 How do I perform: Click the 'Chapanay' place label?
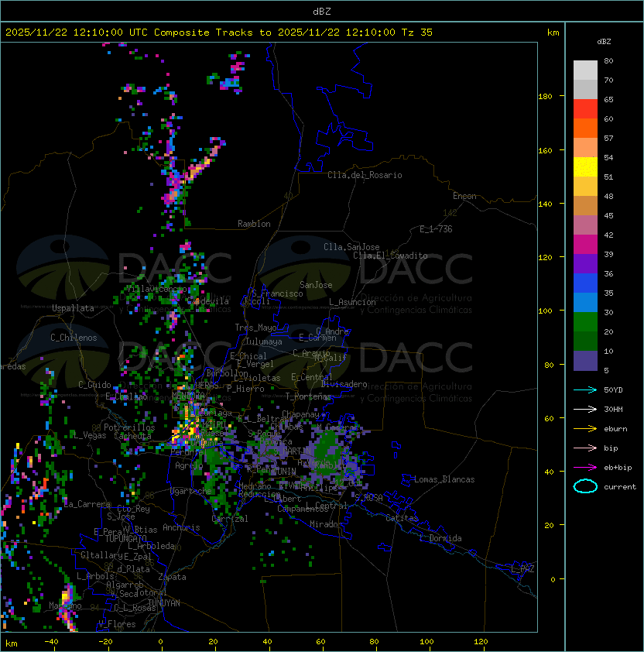pos(300,414)
